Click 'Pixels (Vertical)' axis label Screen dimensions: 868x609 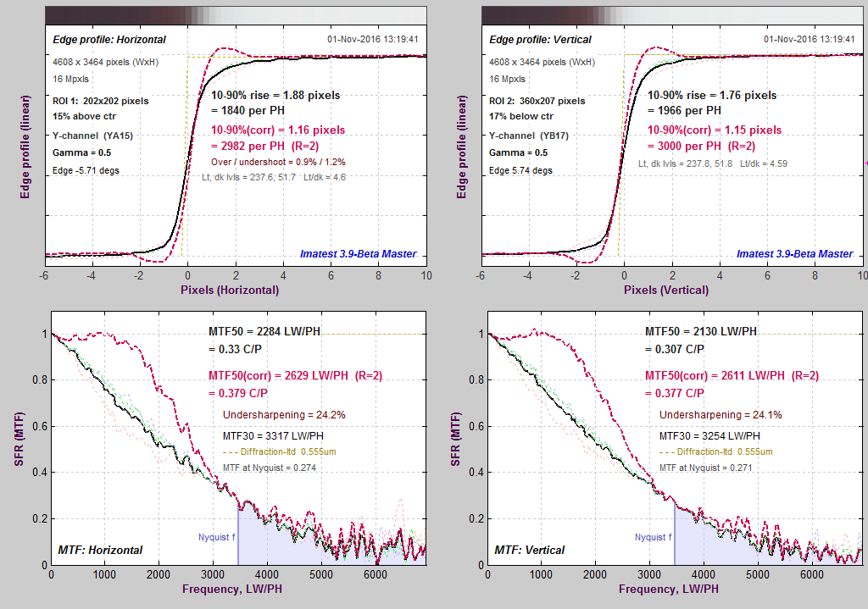click(666, 290)
